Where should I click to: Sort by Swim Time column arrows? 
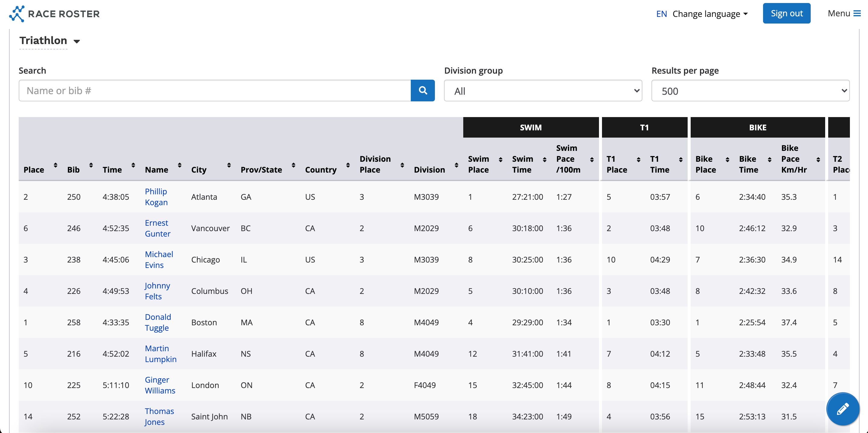pos(544,160)
